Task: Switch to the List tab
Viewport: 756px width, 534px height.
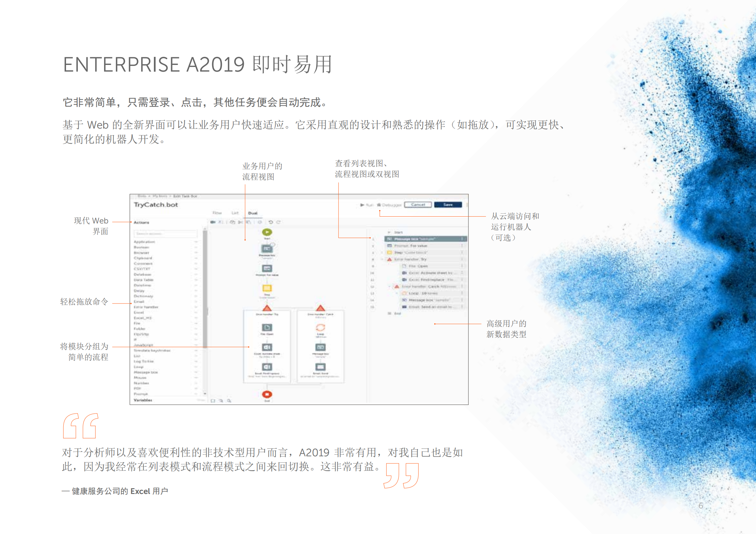Action: click(x=235, y=213)
